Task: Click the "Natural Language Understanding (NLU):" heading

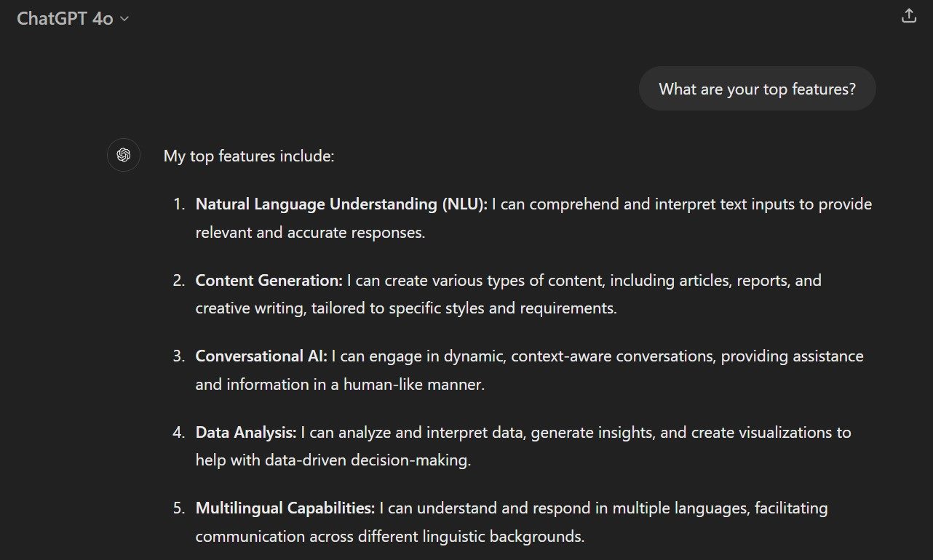Action: click(x=341, y=204)
